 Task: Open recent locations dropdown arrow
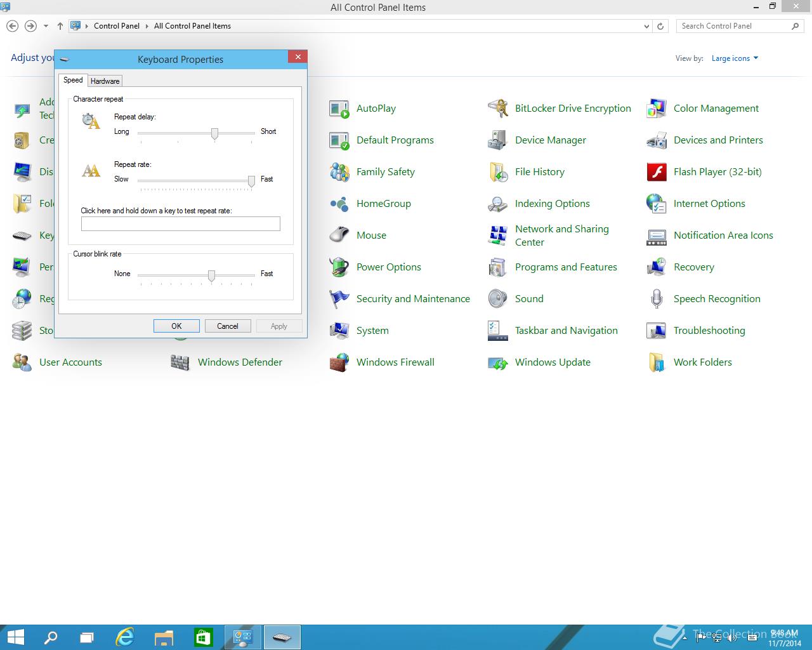click(x=46, y=26)
